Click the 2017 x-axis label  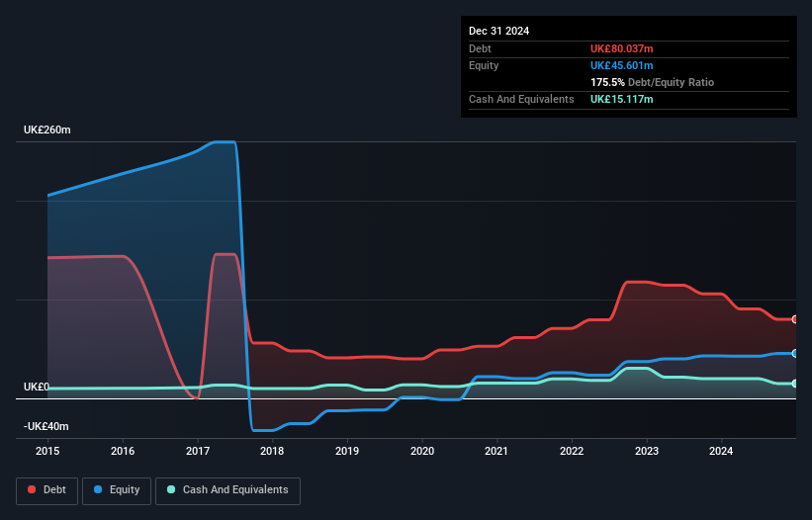[198, 451]
